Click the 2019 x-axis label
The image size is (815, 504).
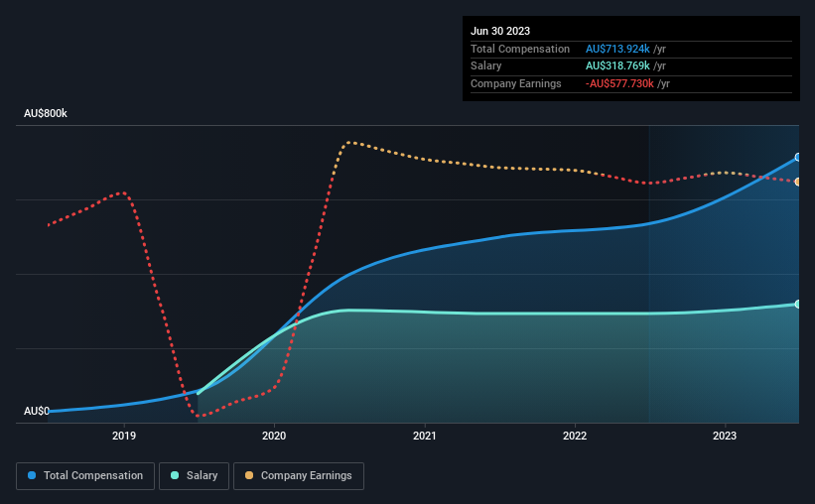[124, 436]
